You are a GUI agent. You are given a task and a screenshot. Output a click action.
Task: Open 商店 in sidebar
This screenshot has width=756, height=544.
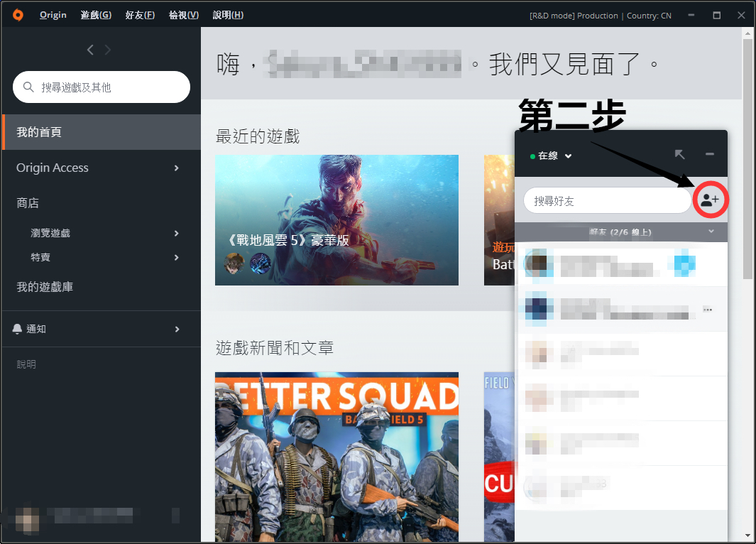click(28, 203)
